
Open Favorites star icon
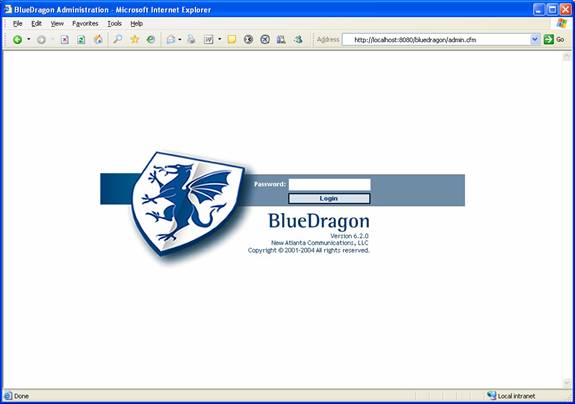pyautogui.click(x=135, y=39)
